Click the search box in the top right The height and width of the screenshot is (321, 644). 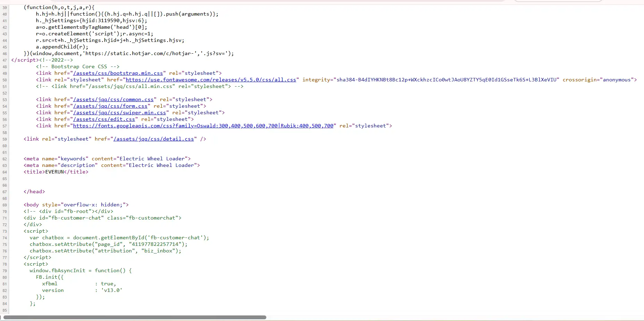click(558, 1)
